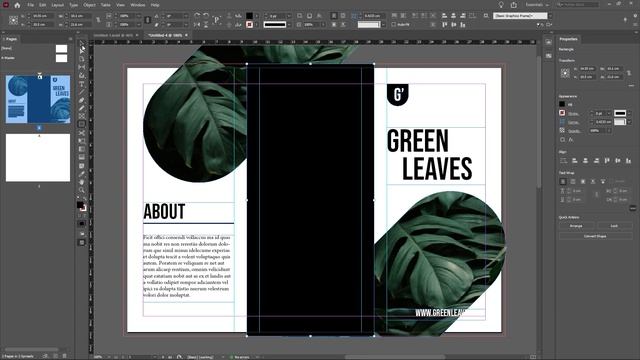This screenshot has width=640, height=360.
Task: Select the Selection tool in the toolbox
Action: click(82, 43)
